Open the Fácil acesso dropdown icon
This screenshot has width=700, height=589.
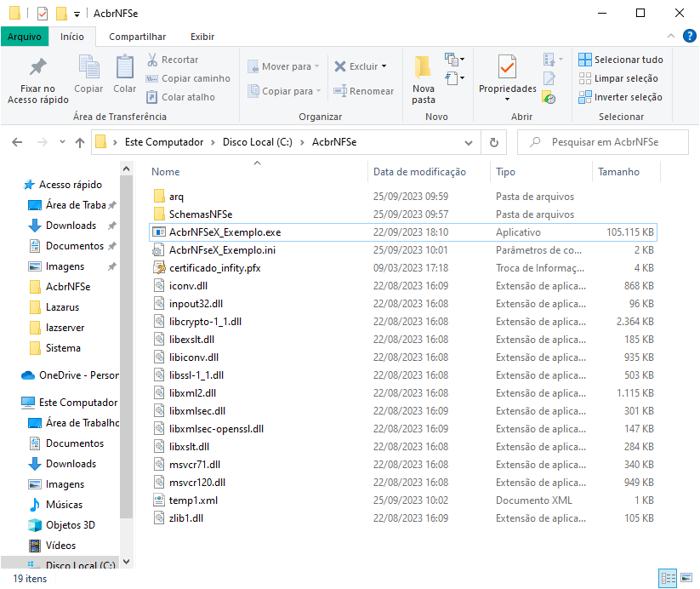455,78
